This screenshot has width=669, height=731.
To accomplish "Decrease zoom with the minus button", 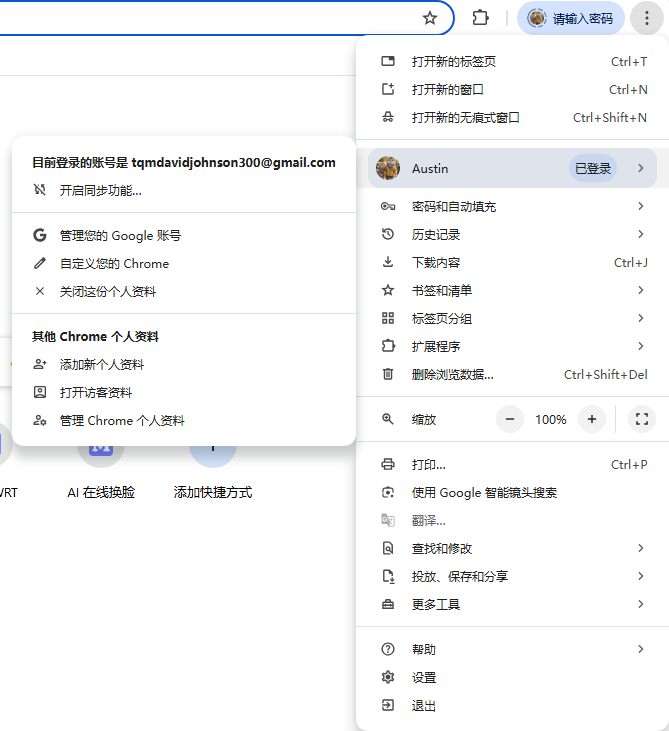I will click(x=510, y=419).
